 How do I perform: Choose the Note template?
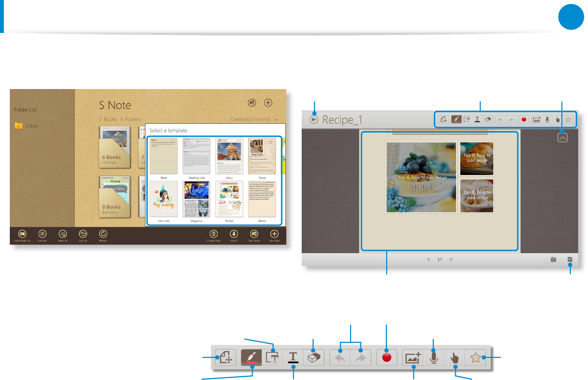tap(164, 156)
